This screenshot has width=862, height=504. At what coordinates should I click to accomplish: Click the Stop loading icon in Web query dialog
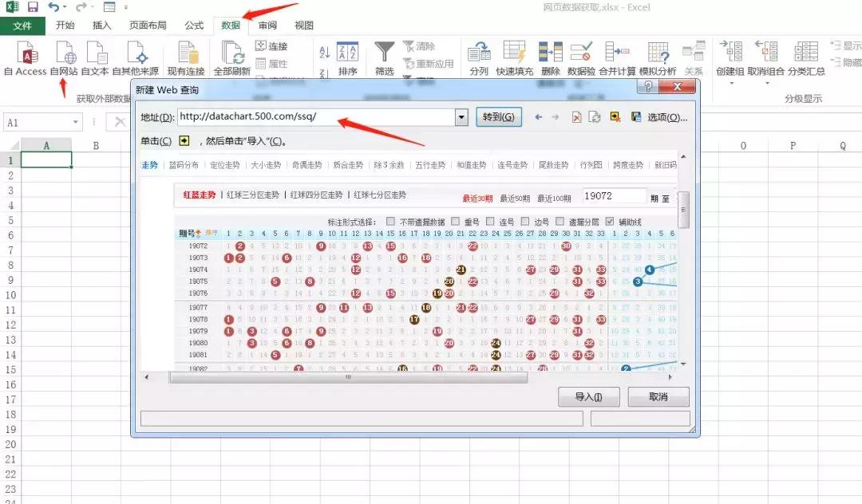pyautogui.click(x=576, y=117)
